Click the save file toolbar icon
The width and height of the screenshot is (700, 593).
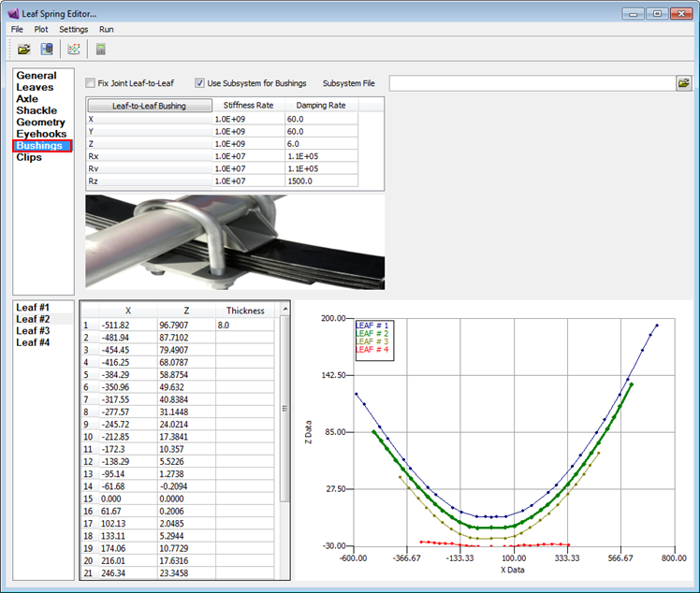pos(47,49)
